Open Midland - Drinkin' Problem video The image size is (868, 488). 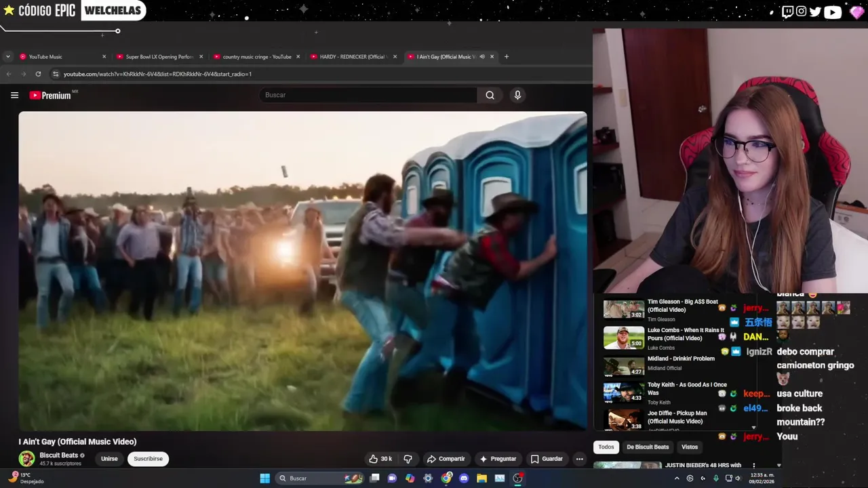point(681,359)
